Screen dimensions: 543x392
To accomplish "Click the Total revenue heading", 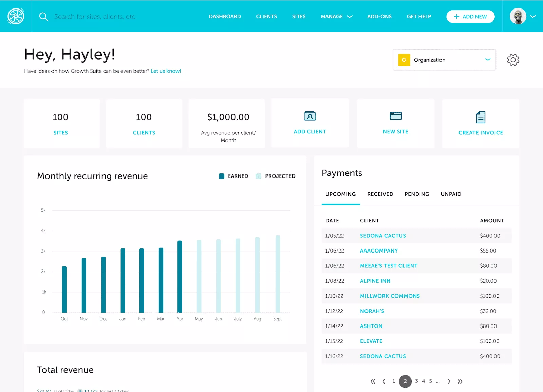I will click(65, 370).
